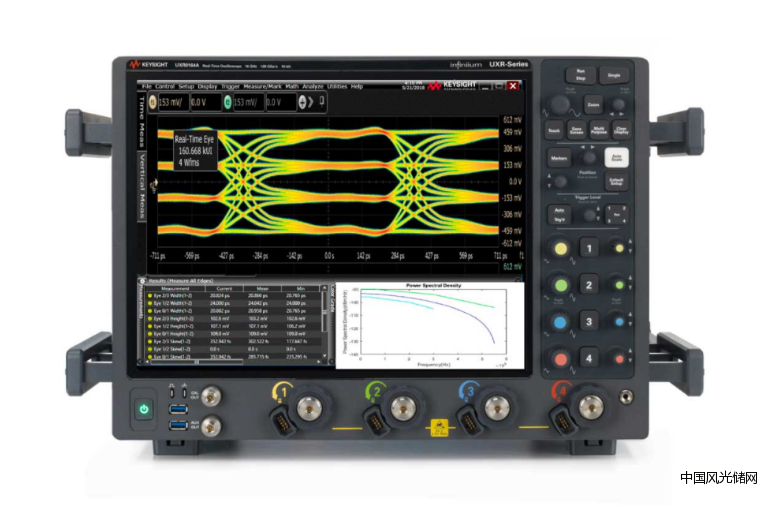766x508 pixels.
Task: Click the Auto Trig'd trigger button
Action: (559, 214)
